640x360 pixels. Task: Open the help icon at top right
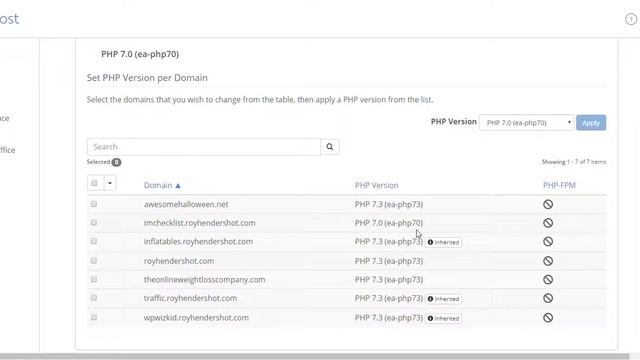[x=631, y=19]
